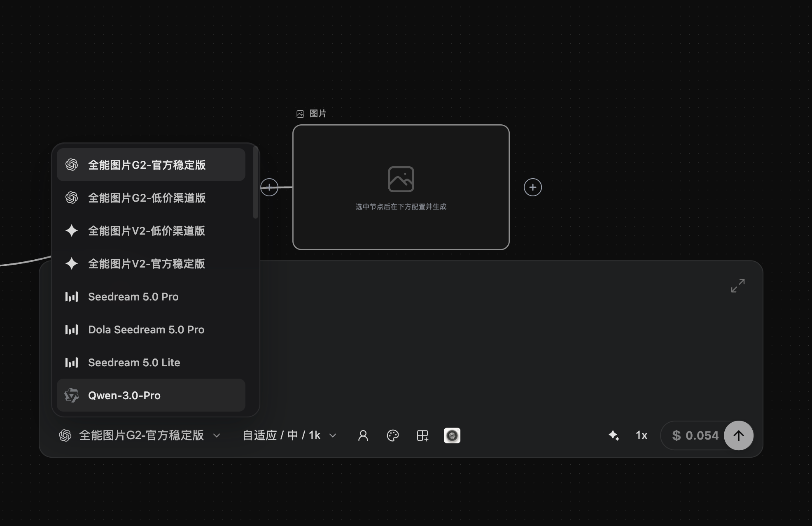Image resolution: width=812 pixels, height=526 pixels.
Task: Choose Seedream 5.0 Pro model
Action: pyautogui.click(x=151, y=296)
